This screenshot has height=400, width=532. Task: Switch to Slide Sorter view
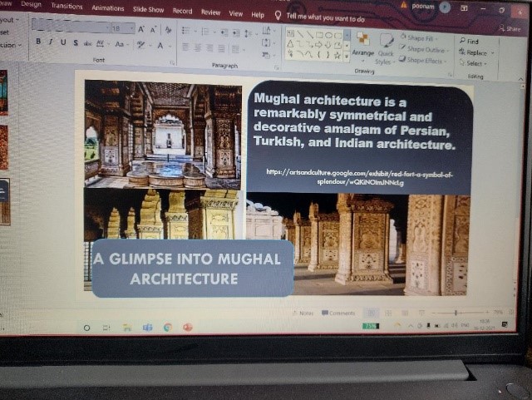[x=388, y=313]
